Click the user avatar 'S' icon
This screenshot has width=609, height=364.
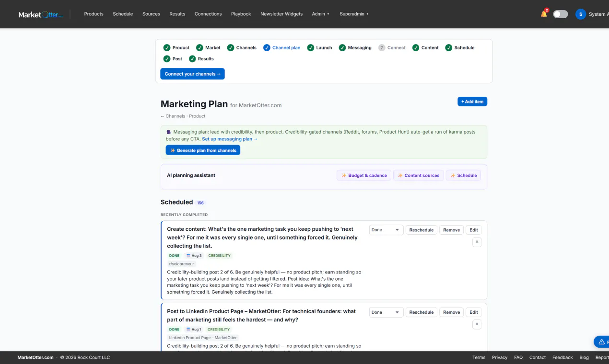[581, 14]
